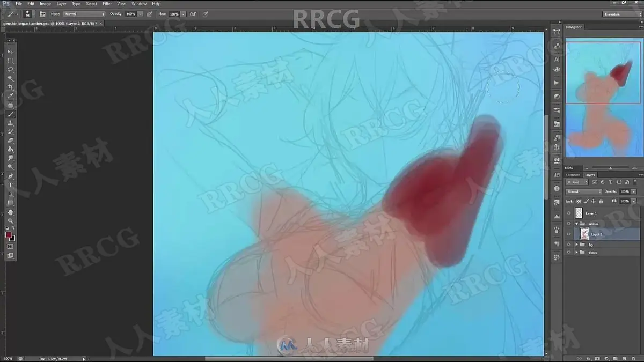The image size is (644, 362).
Task: Open the Help menu
Action: [x=156, y=4]
